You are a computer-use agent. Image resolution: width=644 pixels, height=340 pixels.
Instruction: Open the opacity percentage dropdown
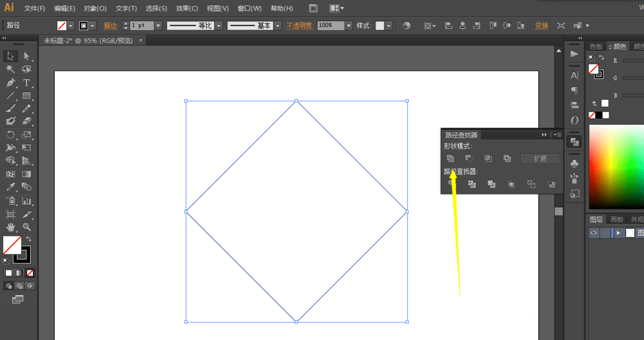coord(349,26)
